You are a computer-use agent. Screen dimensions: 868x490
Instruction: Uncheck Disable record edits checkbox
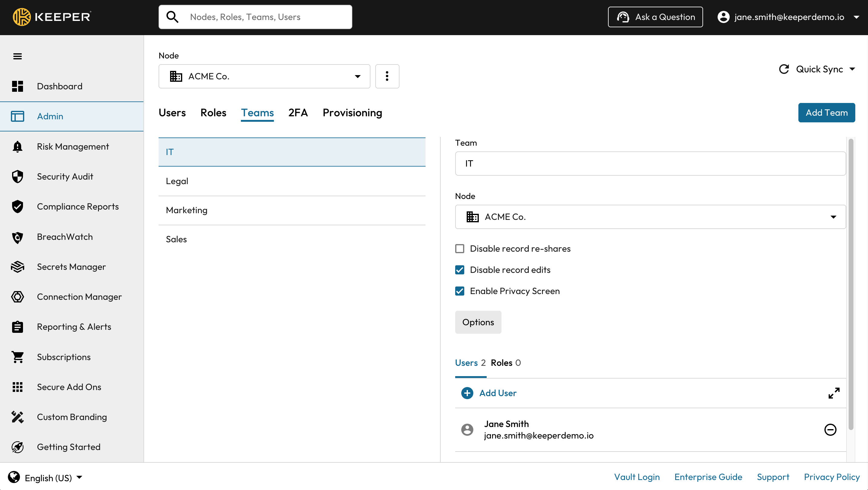pyautogui.click(x=460, y=270)
